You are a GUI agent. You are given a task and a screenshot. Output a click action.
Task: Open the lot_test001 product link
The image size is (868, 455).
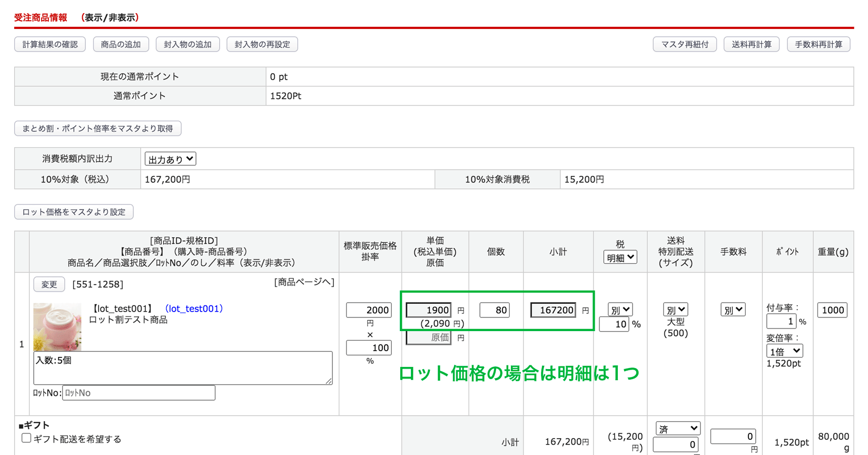pyautogui.click(x=194, y=308)
